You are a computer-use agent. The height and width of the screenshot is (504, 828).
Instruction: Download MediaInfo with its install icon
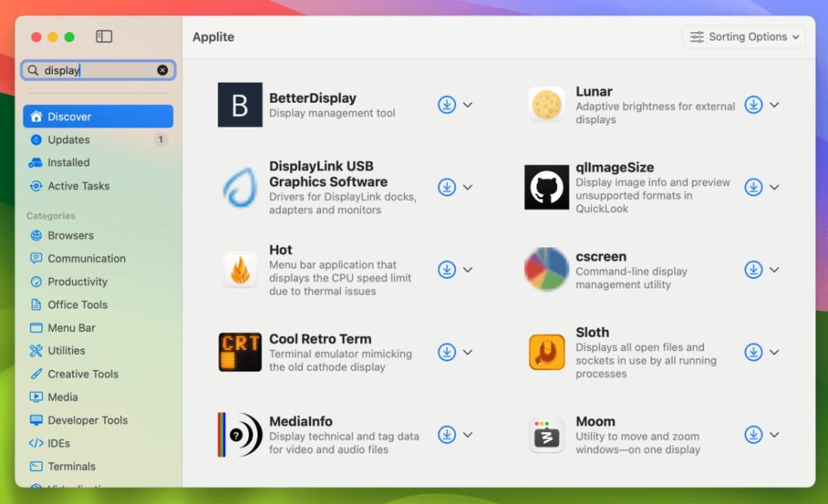pyautogui.click(x=447, y=434)
